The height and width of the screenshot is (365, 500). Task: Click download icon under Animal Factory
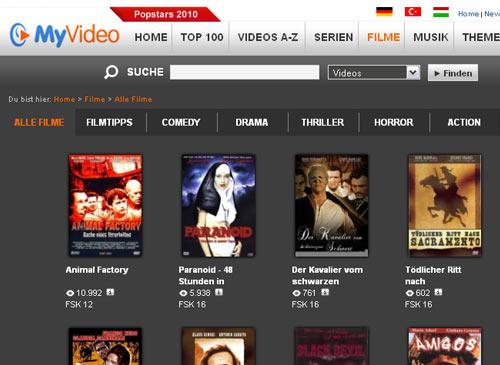(x=110, y=292)
